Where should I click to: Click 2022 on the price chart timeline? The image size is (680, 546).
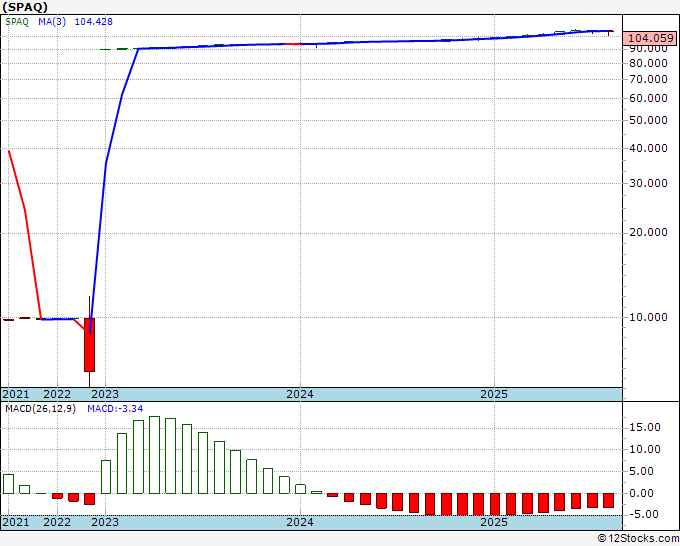[57, 394]
